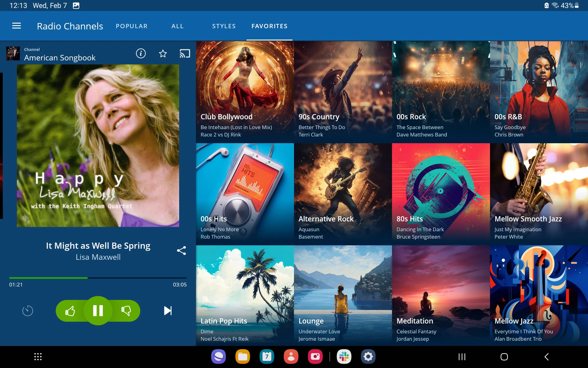588x368 pixels.
Task: Start the Mellow Jazz channel
Action: (539, 296)
